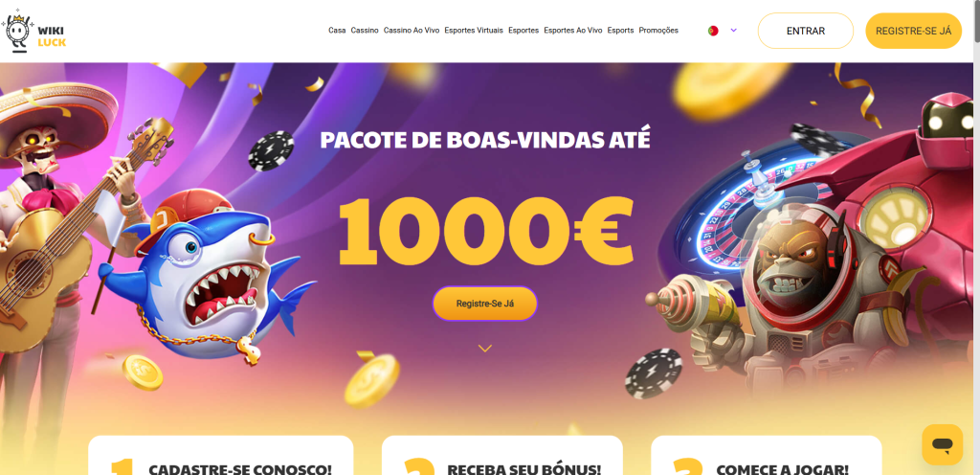Click the page vertical scrollbar

(x=976, y=237)
